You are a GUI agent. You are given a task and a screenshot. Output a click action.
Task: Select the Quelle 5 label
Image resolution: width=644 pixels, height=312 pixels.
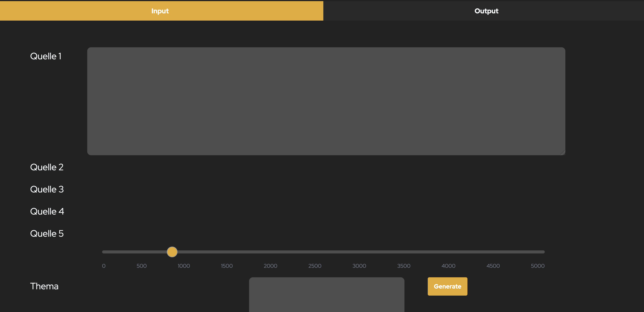click(47, 234)
